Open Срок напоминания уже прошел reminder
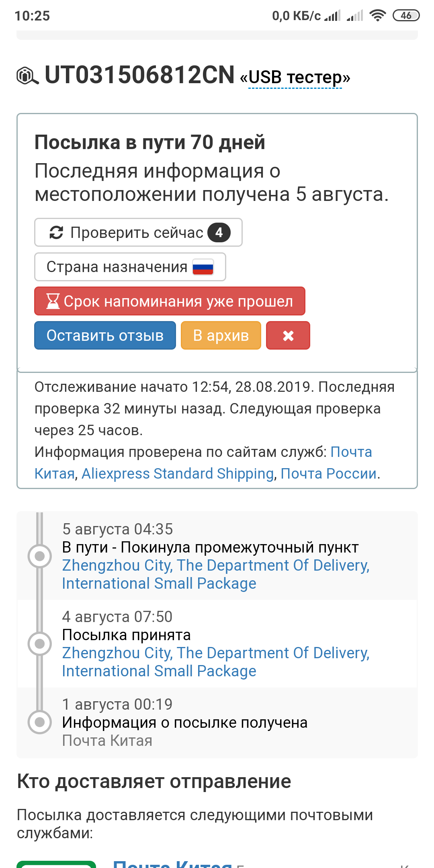This screenshot has height=868, width=434. 170,301
